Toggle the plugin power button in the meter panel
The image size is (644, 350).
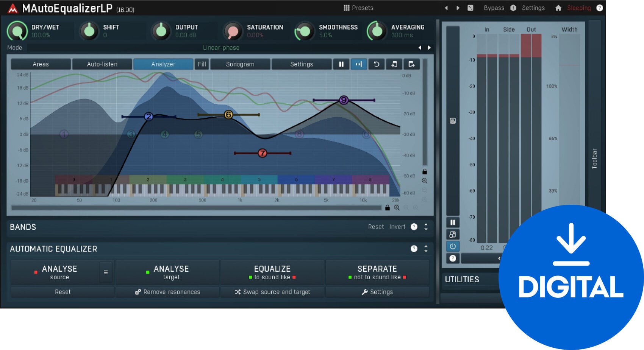(453, 246)
